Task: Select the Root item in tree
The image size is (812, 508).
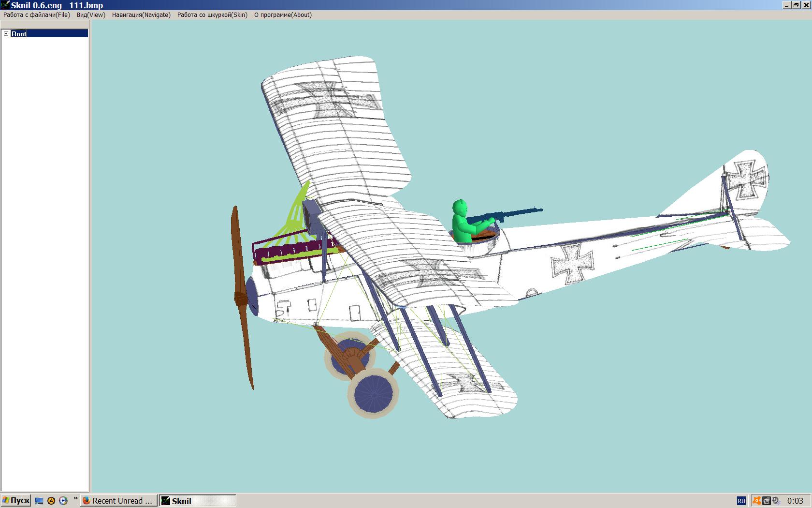Action: click(19, 34)
